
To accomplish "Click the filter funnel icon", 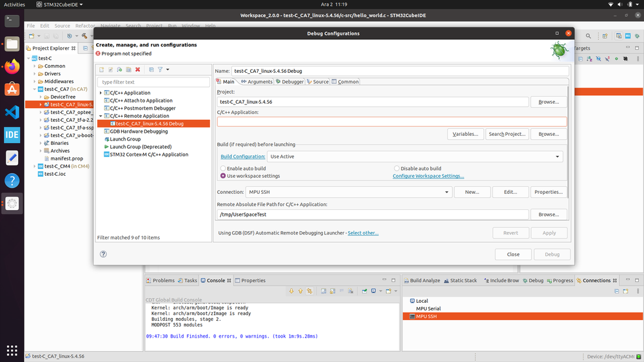I will pyautogui.click(x=160, y=70).
